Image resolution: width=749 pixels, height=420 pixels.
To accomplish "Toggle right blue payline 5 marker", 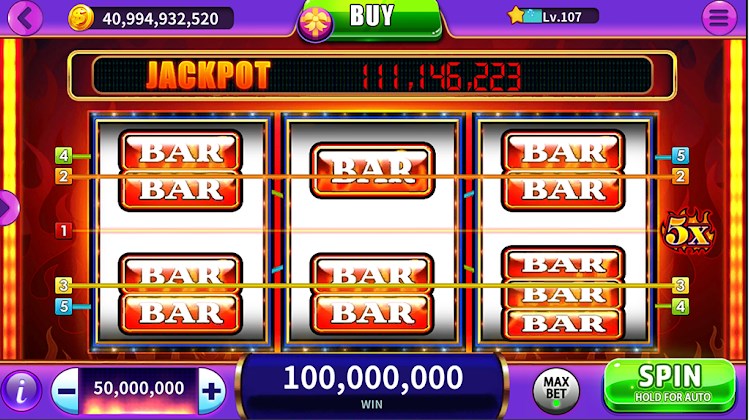I will [x=680, y=155].
